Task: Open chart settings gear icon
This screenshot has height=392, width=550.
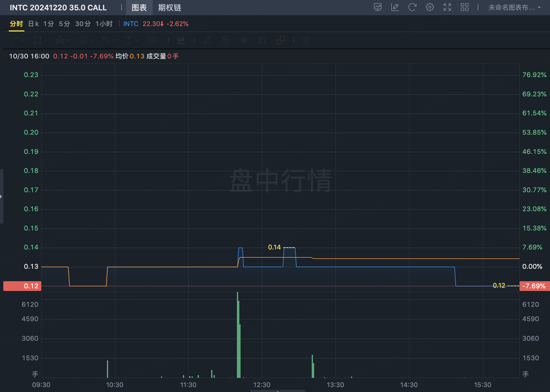Action: [430, 7]
